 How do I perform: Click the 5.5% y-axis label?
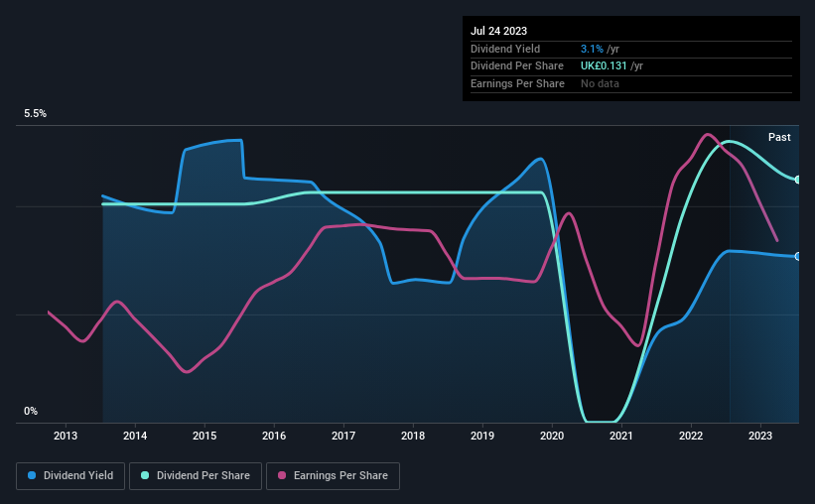pos(35,113)
